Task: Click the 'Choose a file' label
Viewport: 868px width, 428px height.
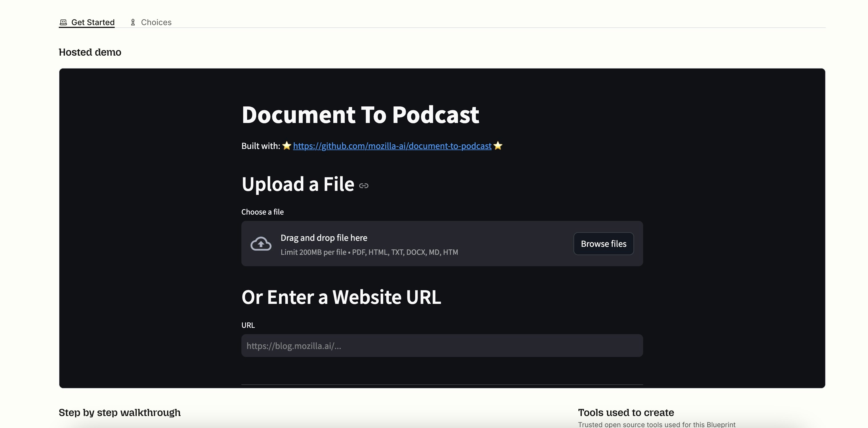Action: [x=263, y=212]
